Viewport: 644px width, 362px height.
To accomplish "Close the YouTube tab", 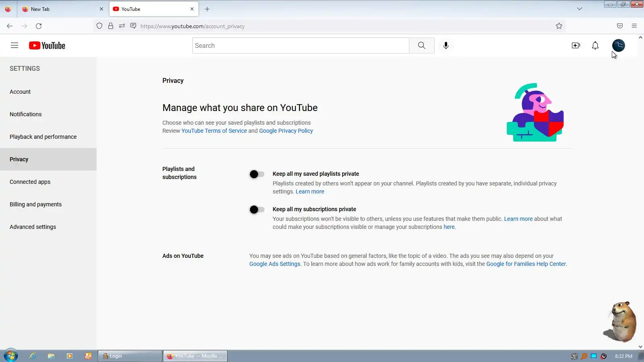I will (192, 9).
